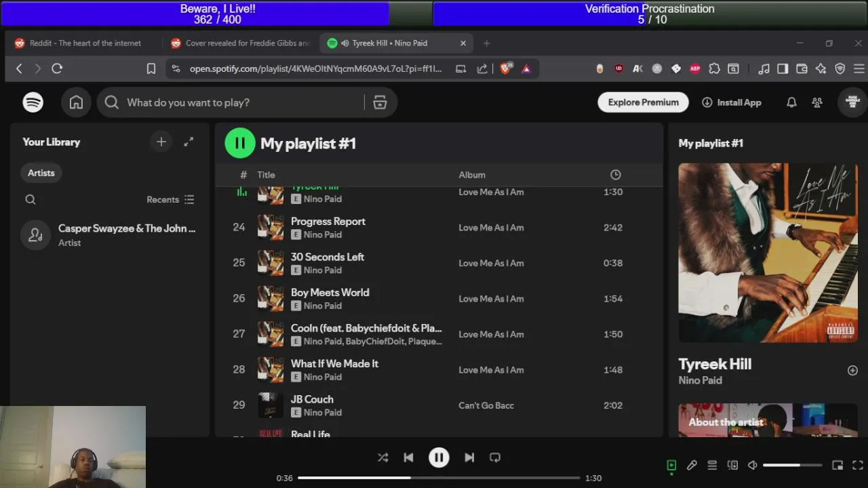Sort tracks by Album column header

click(472, 175)
